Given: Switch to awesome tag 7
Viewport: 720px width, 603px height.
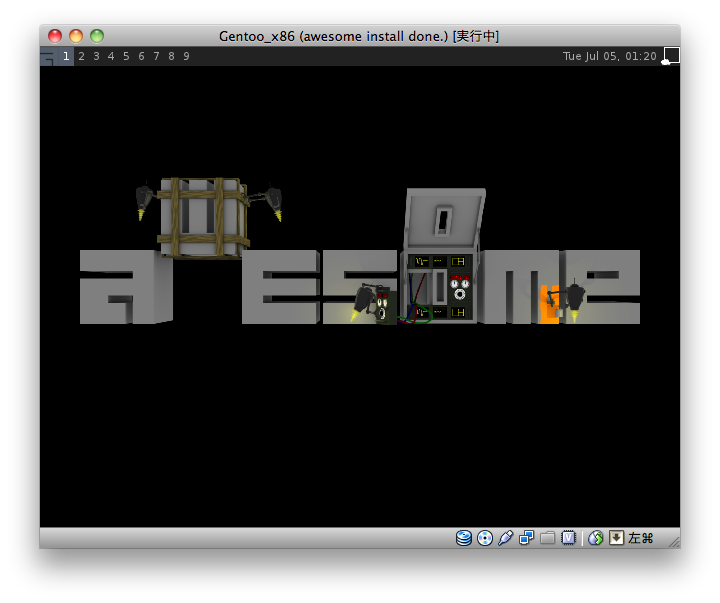Looking at the screenshot, I should (157, 56).
